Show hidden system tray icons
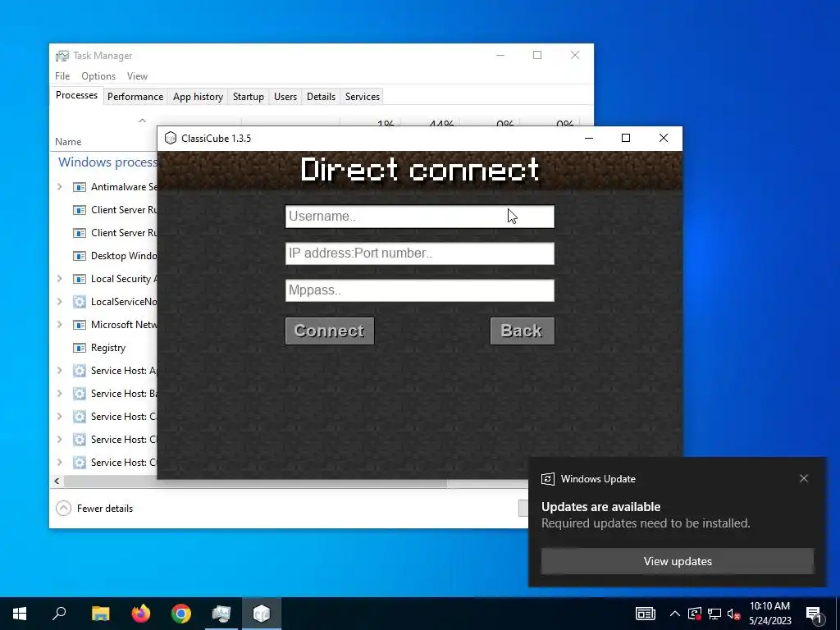The image size is (840, 630). click(x=675, y=614)
